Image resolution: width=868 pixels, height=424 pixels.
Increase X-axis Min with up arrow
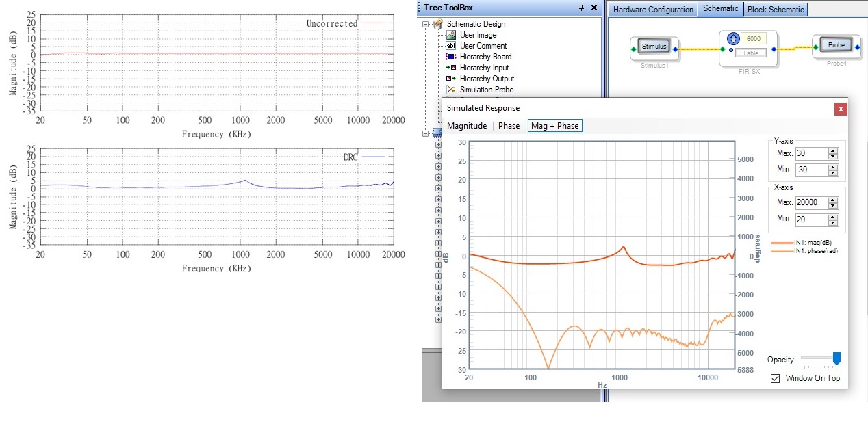(x=832, y=216)
